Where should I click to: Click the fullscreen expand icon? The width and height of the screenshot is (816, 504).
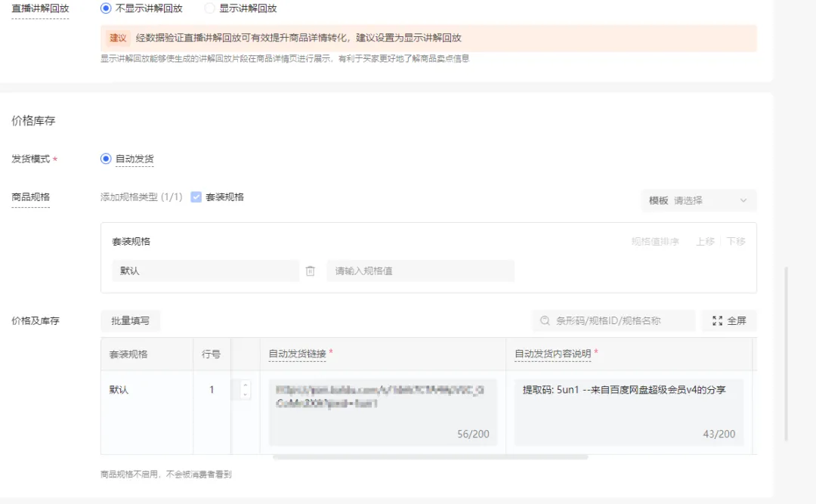coord(717,320)
